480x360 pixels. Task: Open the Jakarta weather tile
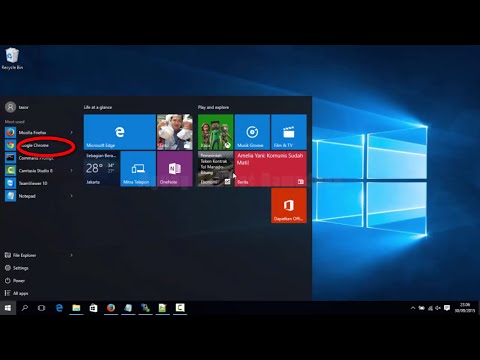[101, 169]
